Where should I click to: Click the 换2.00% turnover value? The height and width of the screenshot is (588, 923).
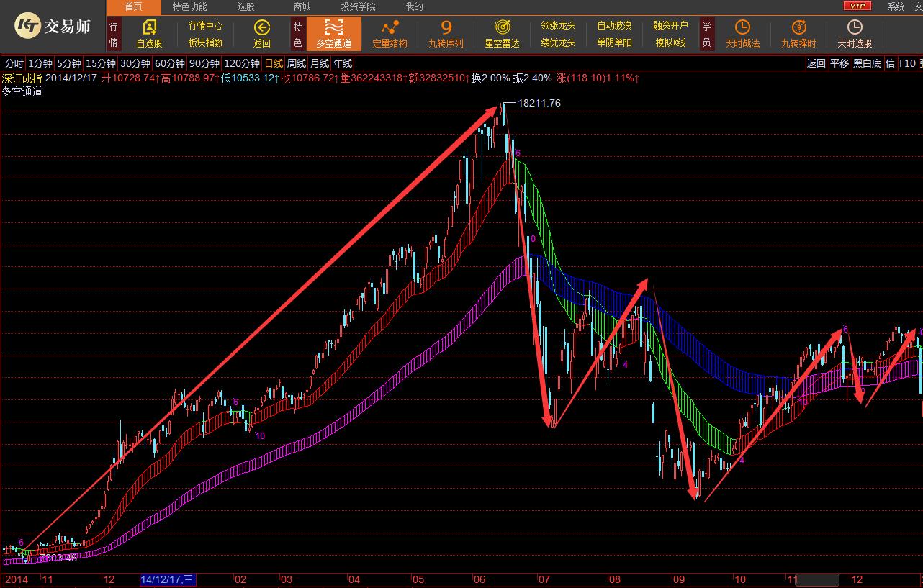[491, 78]
